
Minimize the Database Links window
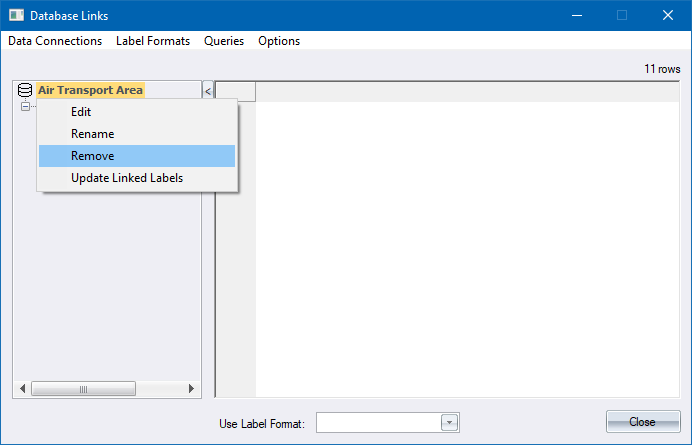click(576, 15)
